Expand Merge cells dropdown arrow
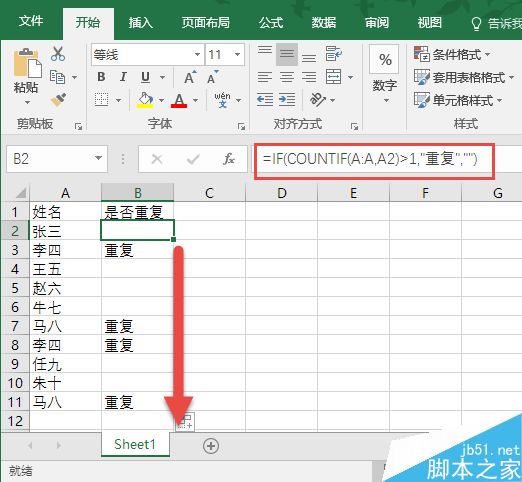522x482 pixels. point(350,78)
